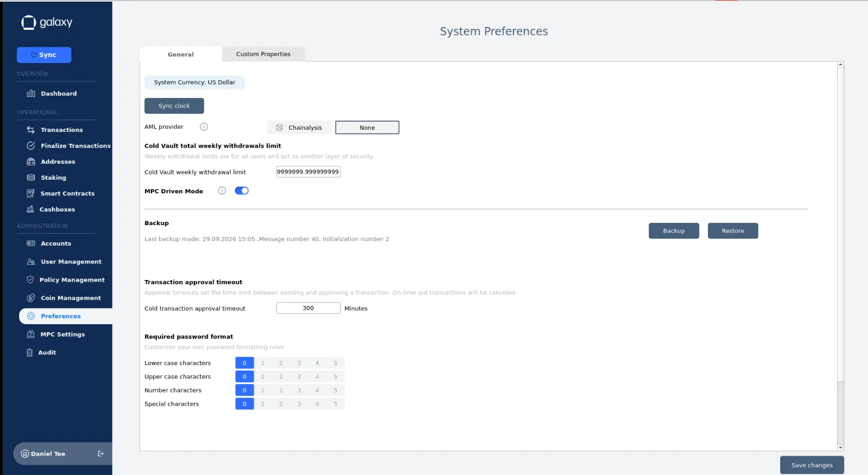Switch to the Custom Properties tab
This screenshot has width=868, height=475.
point(263,54)
